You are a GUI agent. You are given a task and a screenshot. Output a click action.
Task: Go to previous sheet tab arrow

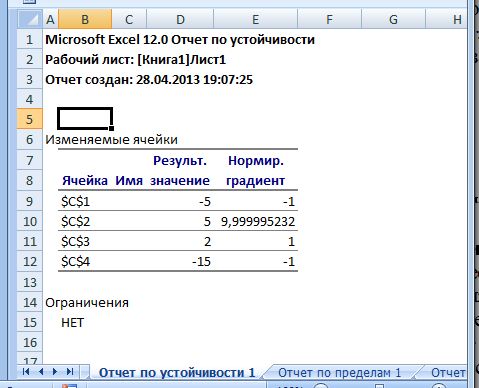[x=41, y=371]
